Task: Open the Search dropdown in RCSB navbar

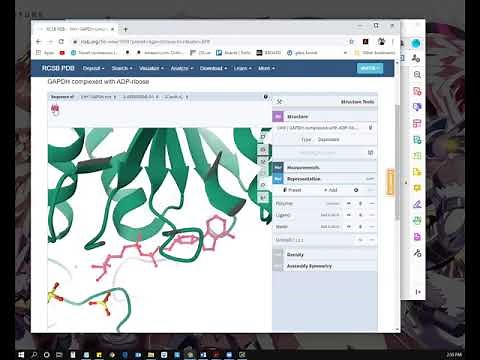Action: click(122, 68)
